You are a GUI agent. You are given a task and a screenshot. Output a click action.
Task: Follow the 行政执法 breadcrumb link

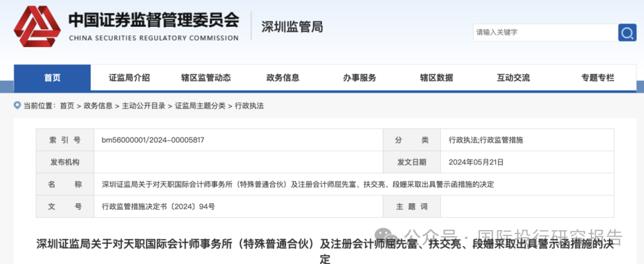click(249, 106)
